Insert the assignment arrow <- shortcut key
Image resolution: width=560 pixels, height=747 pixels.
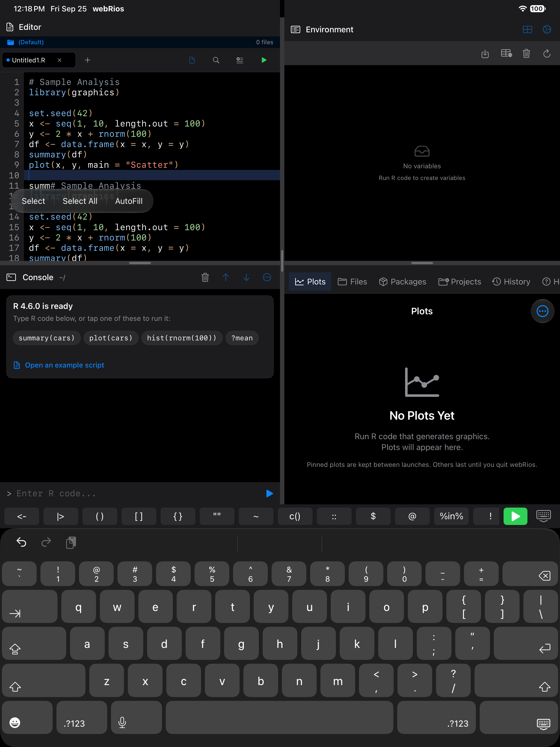coord(22,516)
